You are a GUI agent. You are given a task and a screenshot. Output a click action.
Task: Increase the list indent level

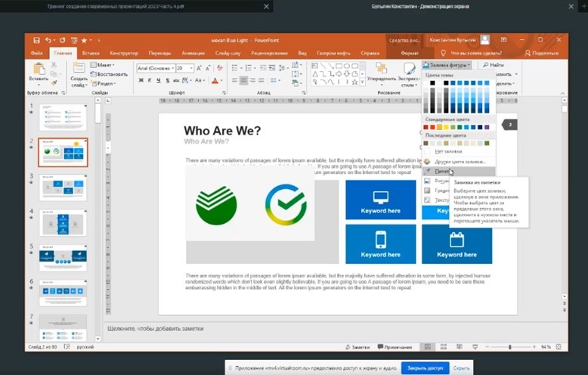272,68
